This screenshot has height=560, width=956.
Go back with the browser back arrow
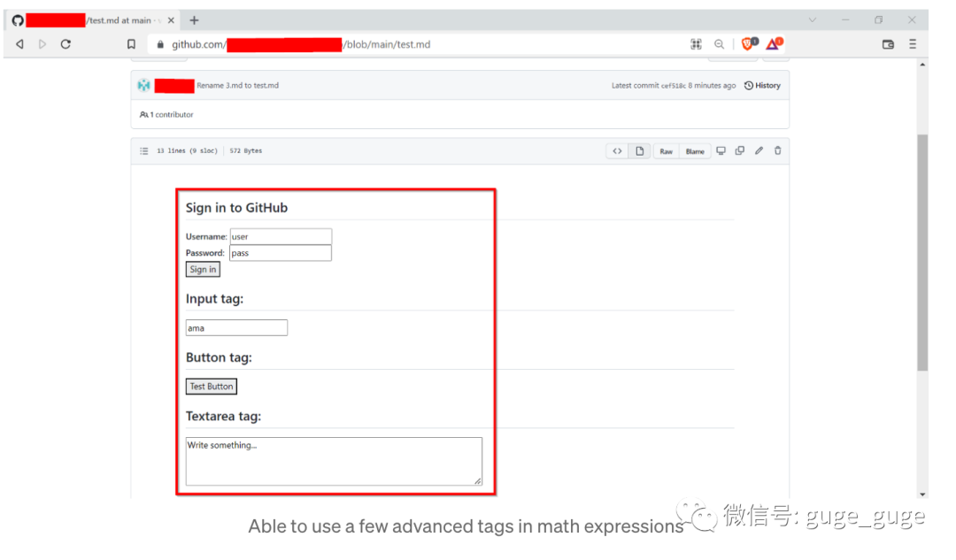coord(19,44)
